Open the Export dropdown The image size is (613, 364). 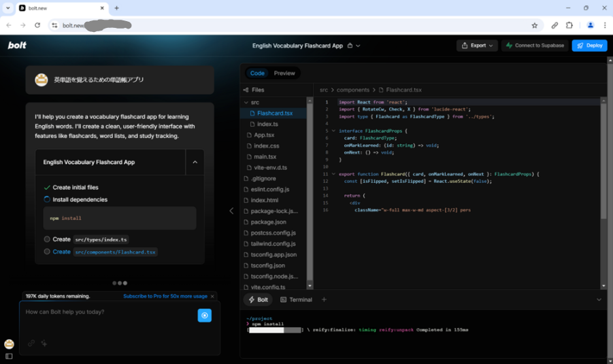(x=477, y=46)
